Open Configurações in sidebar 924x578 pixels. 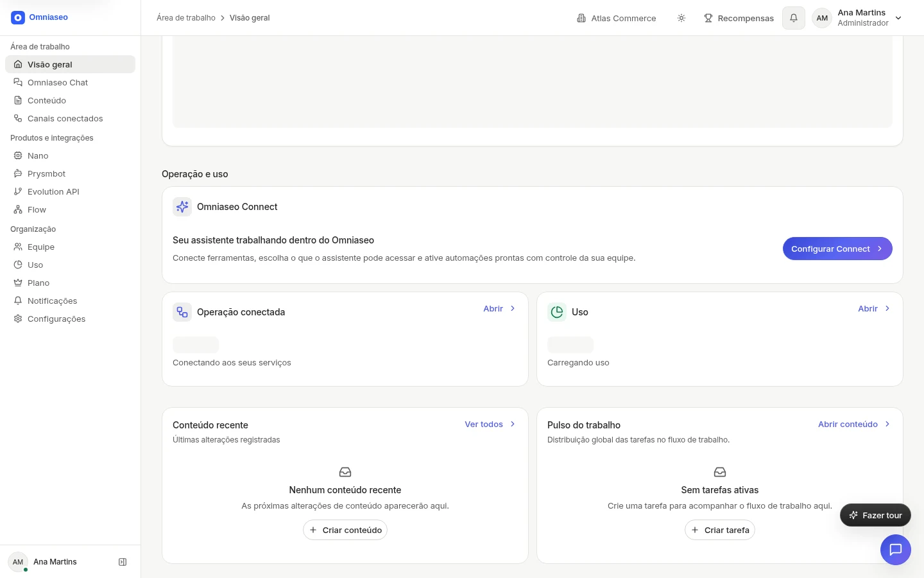[x=71, y=319]
